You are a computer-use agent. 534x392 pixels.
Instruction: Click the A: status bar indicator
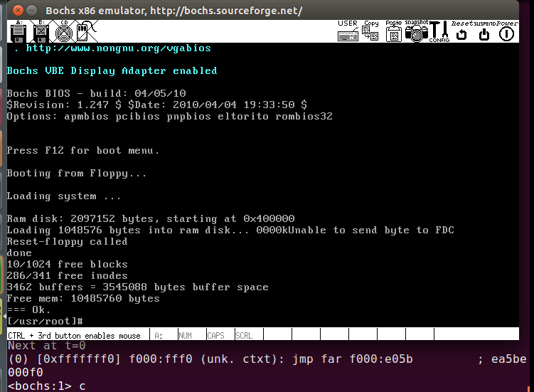coord(159,336)
